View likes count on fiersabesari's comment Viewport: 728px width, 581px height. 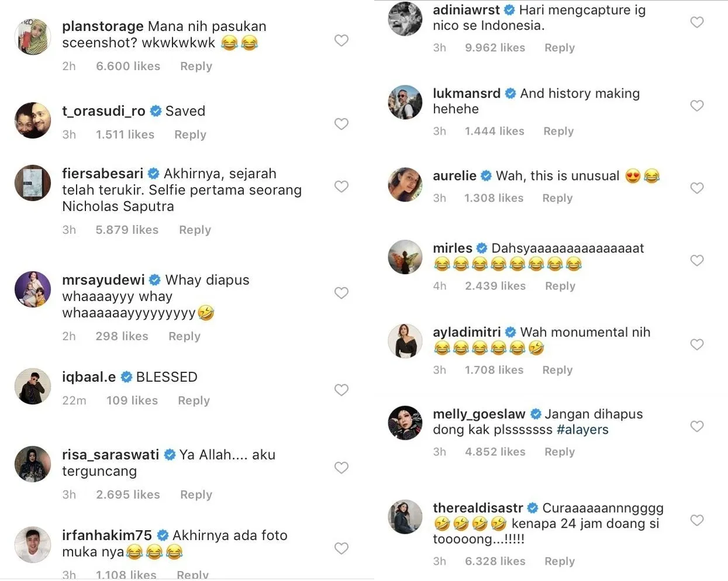point(127,230)
